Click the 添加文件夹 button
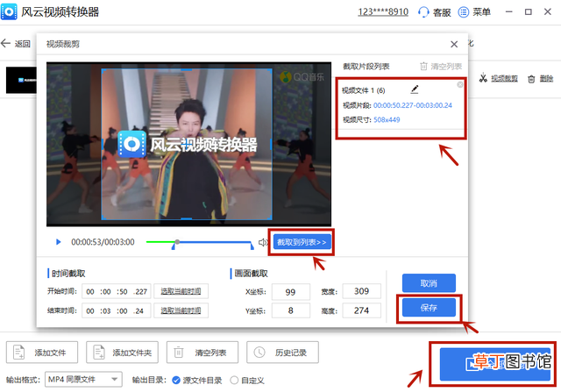Viewport: 561px width, 392px height. 122,353
